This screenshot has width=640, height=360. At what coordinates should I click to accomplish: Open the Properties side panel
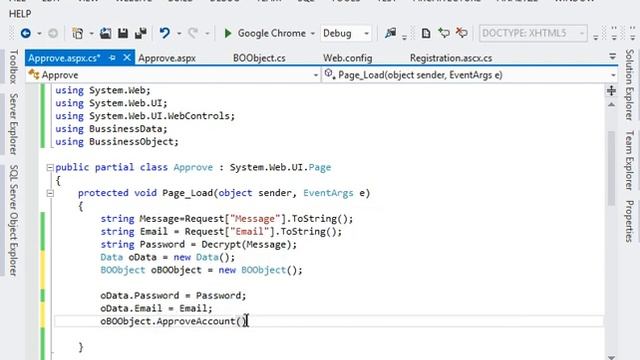(x=629, y=221)
